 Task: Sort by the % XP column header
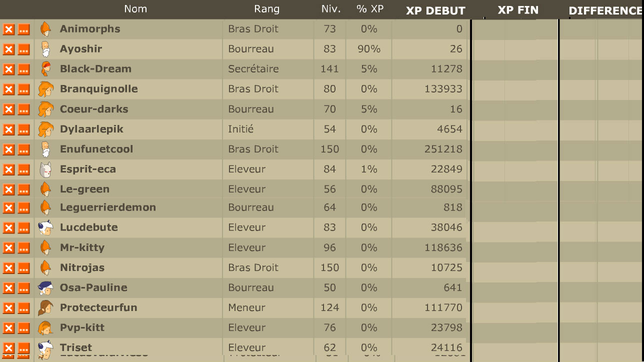click(370, 9)
